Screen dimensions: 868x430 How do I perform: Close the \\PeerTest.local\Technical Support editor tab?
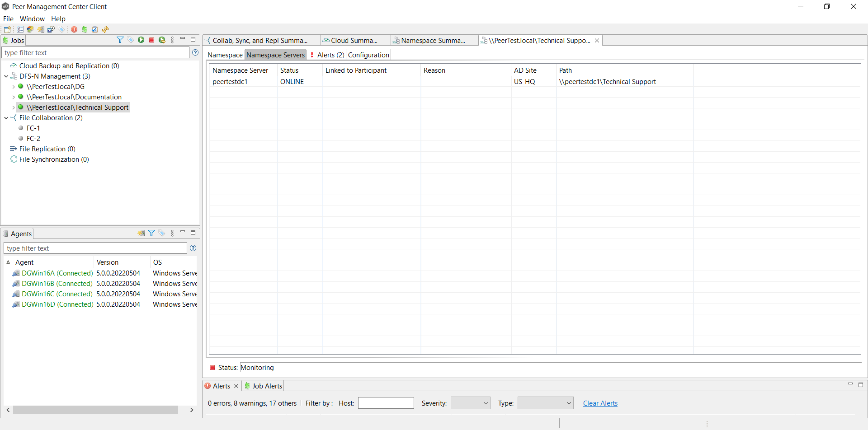[597, 41]
